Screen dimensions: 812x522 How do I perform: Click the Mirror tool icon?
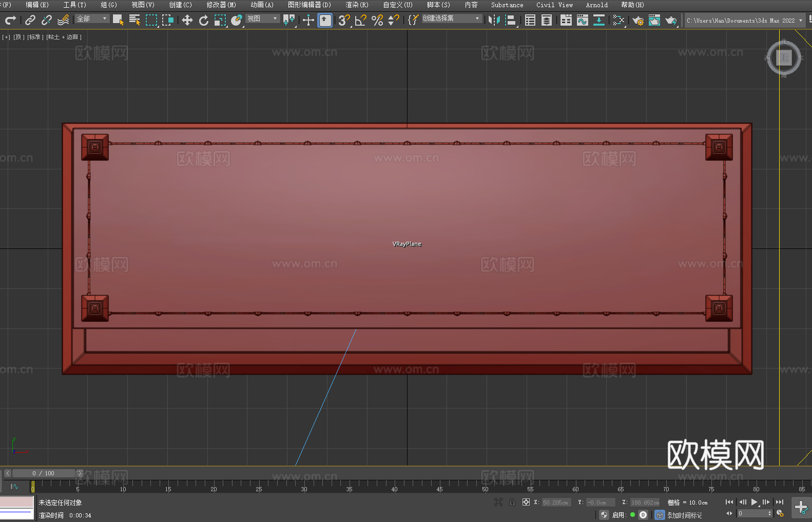[494, 20]
